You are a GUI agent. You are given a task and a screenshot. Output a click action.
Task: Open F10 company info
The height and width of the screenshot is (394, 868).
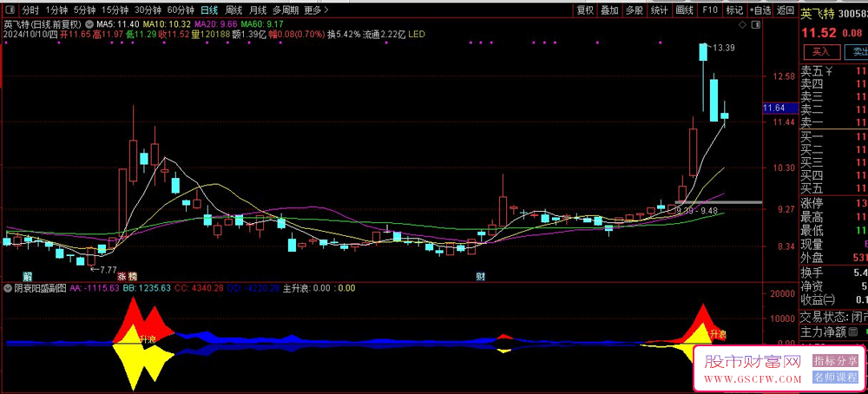710,10
